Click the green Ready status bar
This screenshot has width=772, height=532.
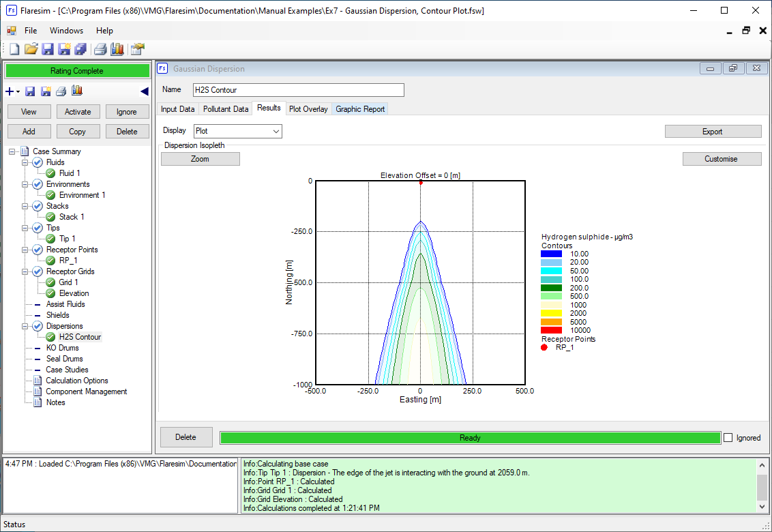[x=470, y=437]
